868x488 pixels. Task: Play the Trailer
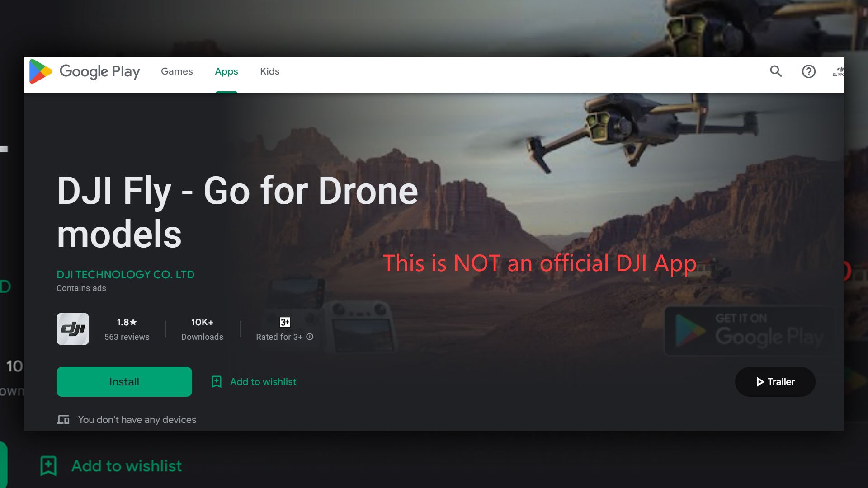[x=775, y=382]
